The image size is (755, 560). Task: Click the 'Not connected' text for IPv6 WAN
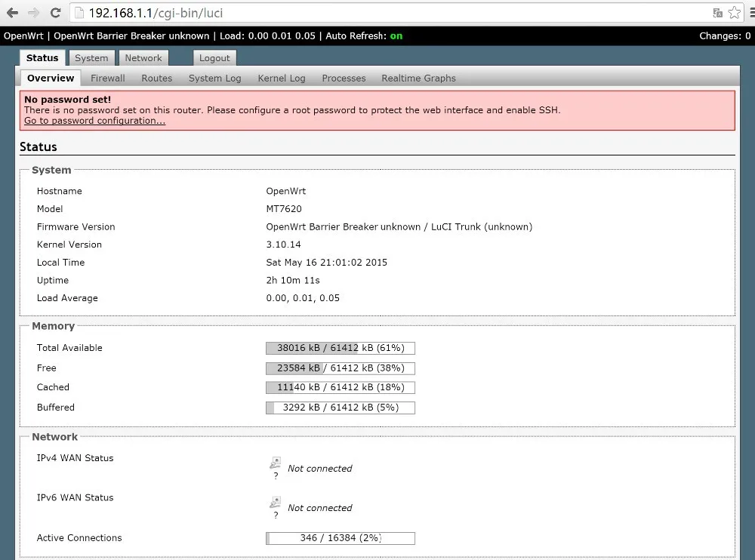point(319,508)
